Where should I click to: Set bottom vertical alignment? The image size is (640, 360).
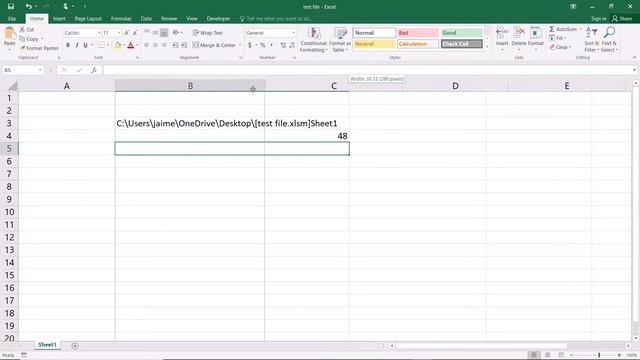(164, 33)
